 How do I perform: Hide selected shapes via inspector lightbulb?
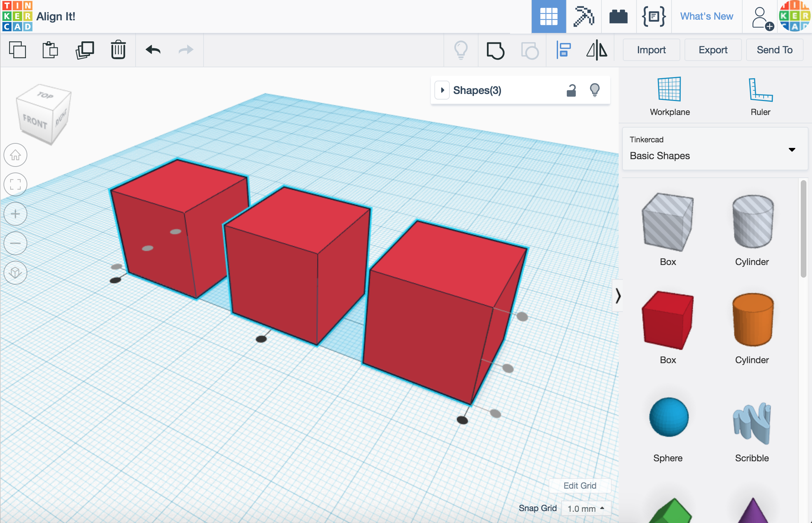(x=595, y=90)
